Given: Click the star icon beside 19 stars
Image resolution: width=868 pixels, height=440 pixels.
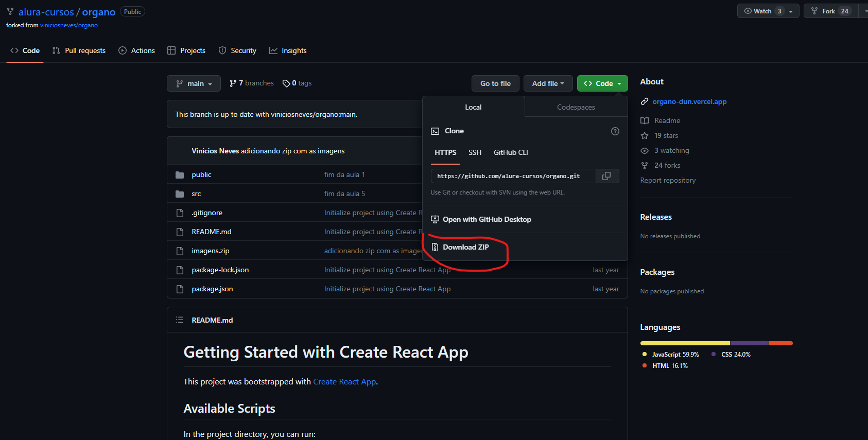Looking at the screenshot, I should [x=644, y=135].
